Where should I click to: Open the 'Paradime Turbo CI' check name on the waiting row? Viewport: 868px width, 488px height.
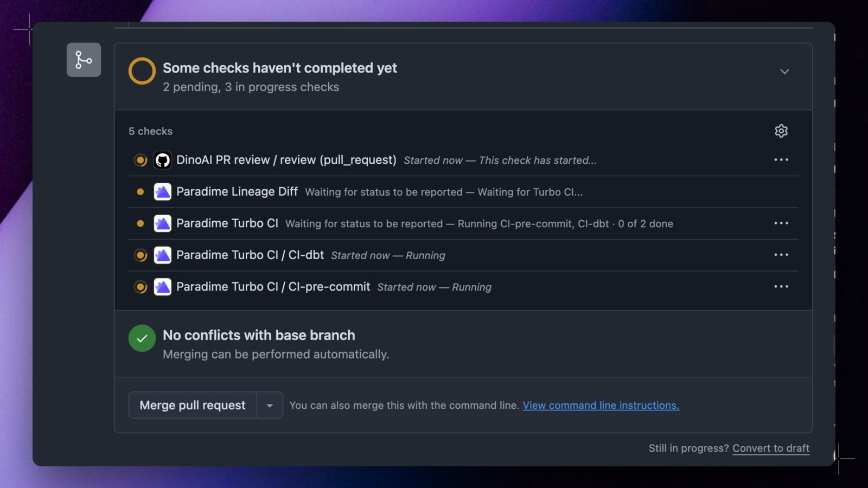(x=227, y=223)
